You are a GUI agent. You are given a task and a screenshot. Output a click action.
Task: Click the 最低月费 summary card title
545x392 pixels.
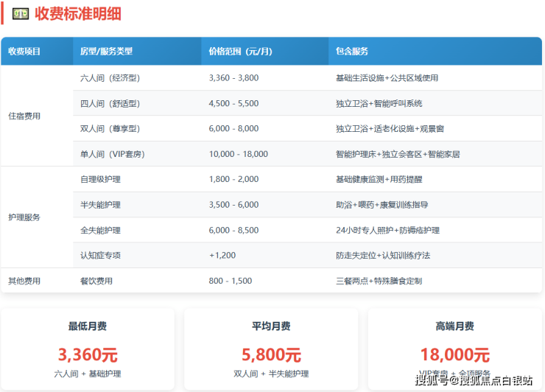(x=88, y=326)
